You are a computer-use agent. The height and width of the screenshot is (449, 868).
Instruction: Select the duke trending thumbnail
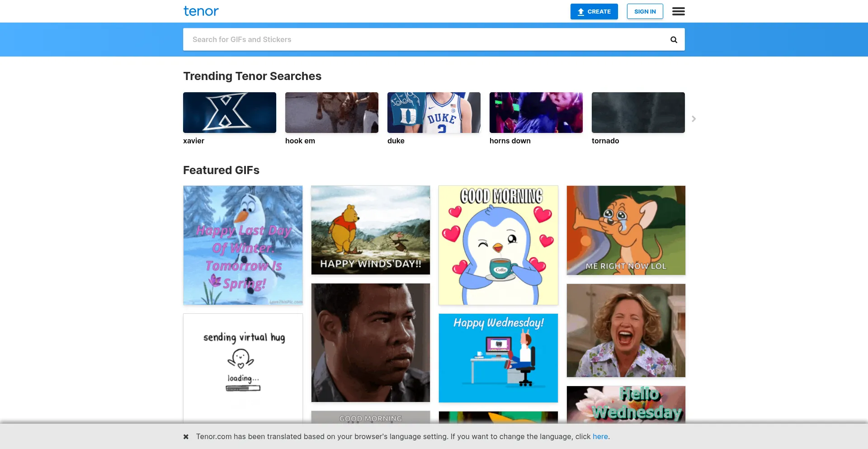434,113
